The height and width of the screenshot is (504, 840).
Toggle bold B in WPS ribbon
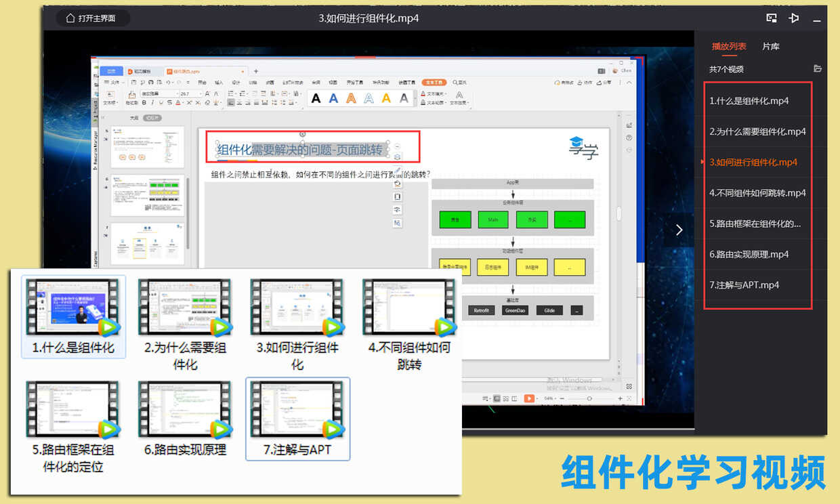[144, 102]
